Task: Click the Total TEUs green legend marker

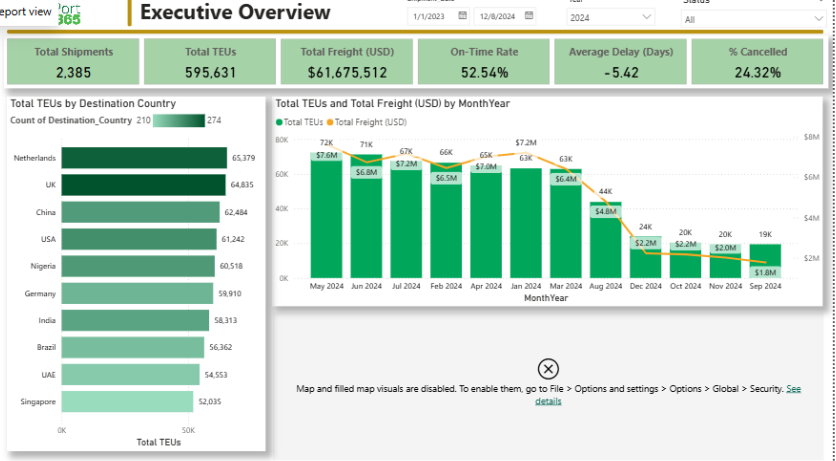Action: (x=279, y=122)
